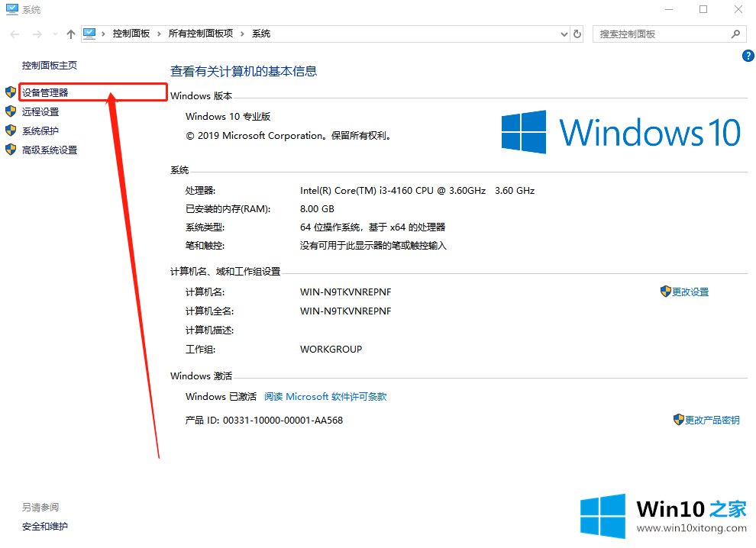756x548 pixels.
Task: Open 控制面板主页 link
Action: click(x=50, y=66)
